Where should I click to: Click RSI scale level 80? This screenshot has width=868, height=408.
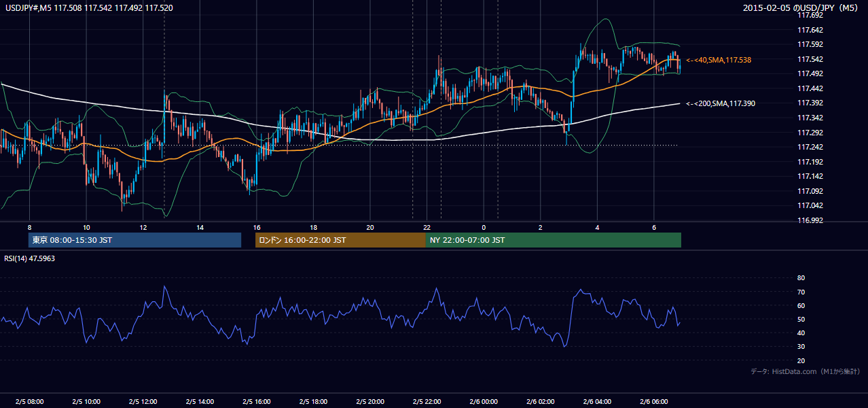point(801,278)
